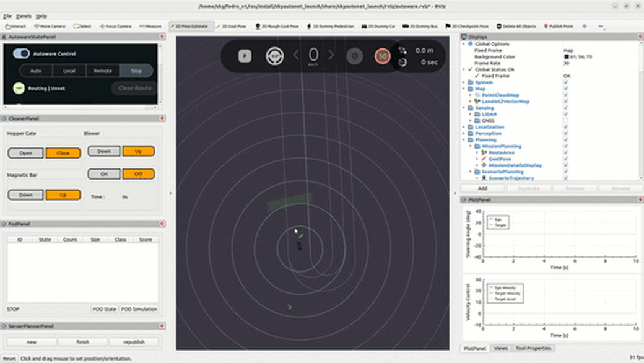The width and height of the screenshot is (644, 363).
Task: Expand the LiDAR folder
Action: [x=471, y=114]
